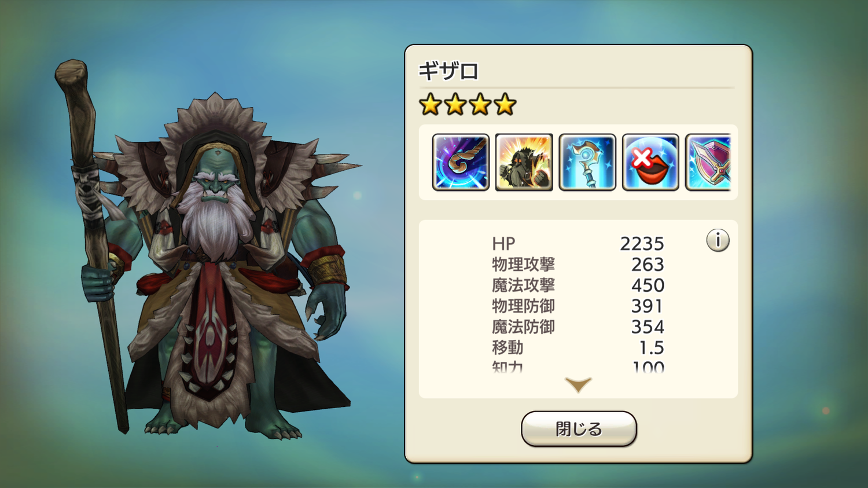Image resolution: width=868 pixels, height=488 pixels.
Task: Tap the fiery troll warrior skill icon
Action: [x=524, y=162]
